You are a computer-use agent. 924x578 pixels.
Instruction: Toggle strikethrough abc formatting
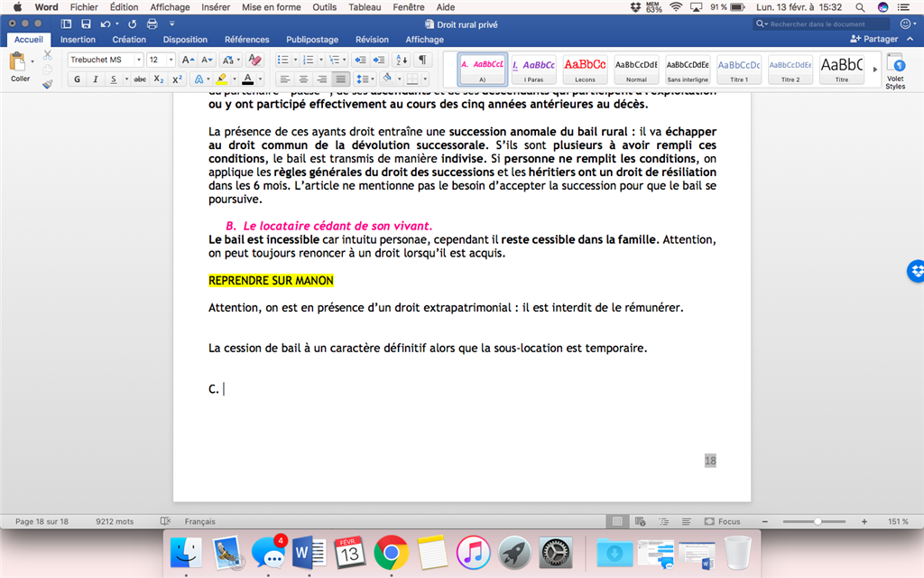pyautogui.click(x=140, y=79)
